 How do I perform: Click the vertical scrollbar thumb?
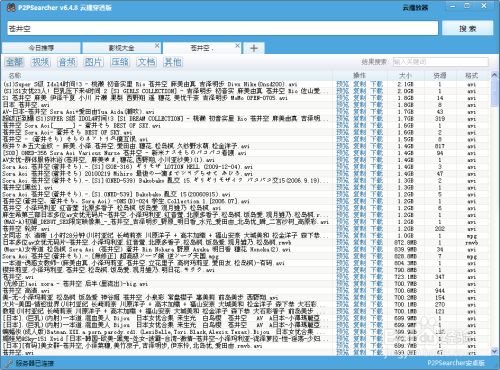click(x=494, y=93)
